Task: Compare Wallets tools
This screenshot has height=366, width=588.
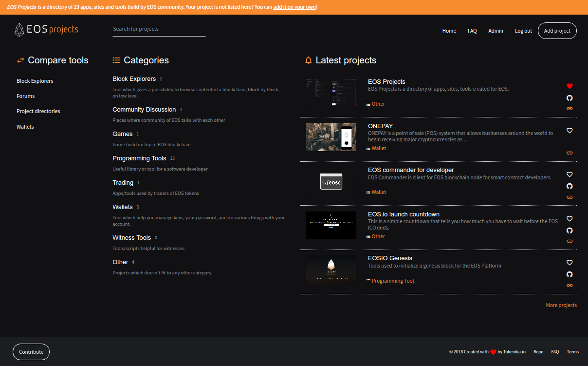Action: coord(25,127)
